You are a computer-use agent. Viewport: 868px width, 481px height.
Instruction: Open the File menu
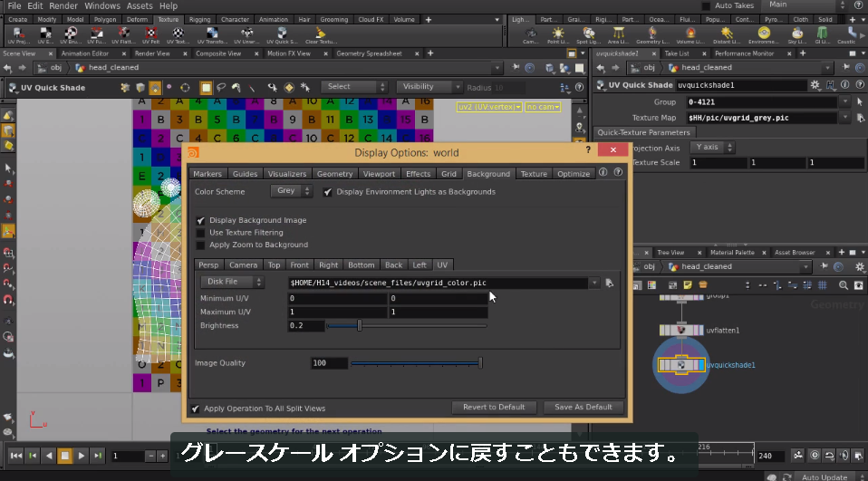(x=14, y=5)
